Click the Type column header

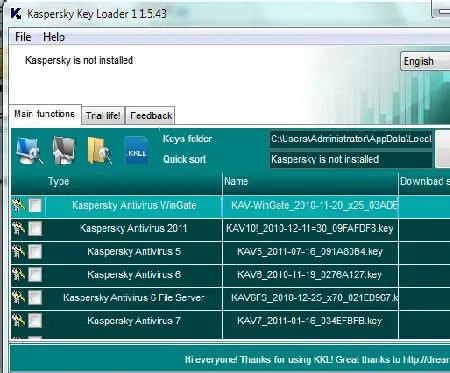117,182
